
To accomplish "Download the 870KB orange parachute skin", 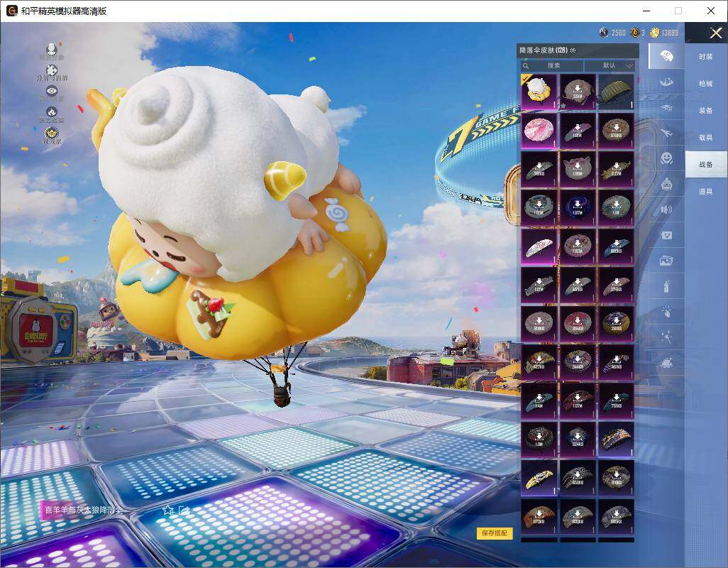I will [x=539, y=516].
